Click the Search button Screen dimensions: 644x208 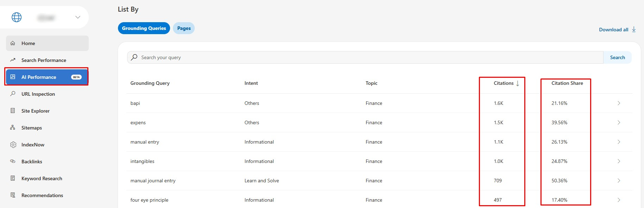(x=618, y=57)
